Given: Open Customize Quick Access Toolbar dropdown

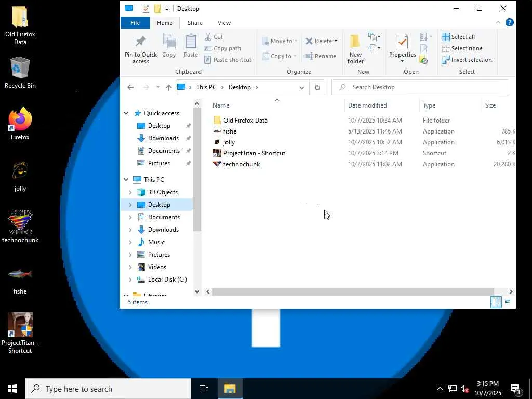Looking at the screenshot, I should [167, 9].
